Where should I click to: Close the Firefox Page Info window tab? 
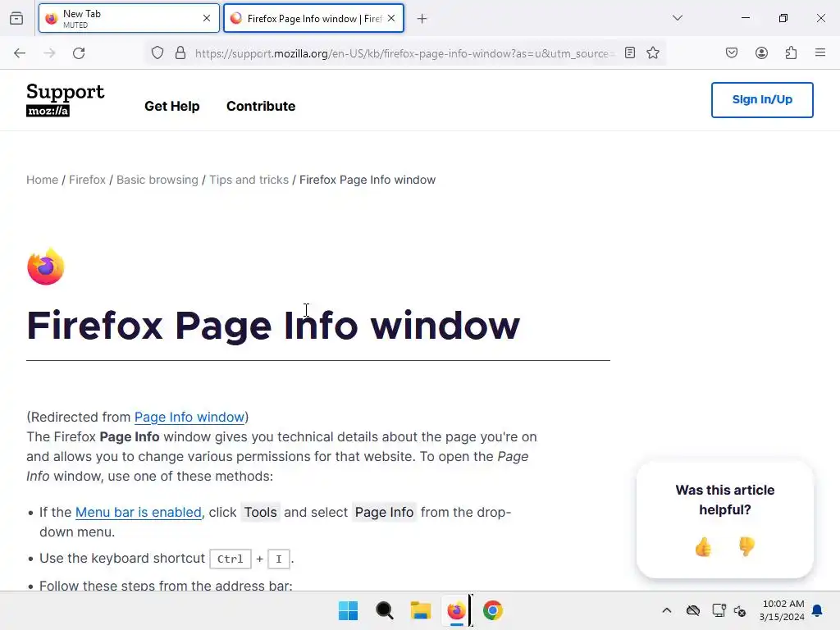click(x=391, y=18)
